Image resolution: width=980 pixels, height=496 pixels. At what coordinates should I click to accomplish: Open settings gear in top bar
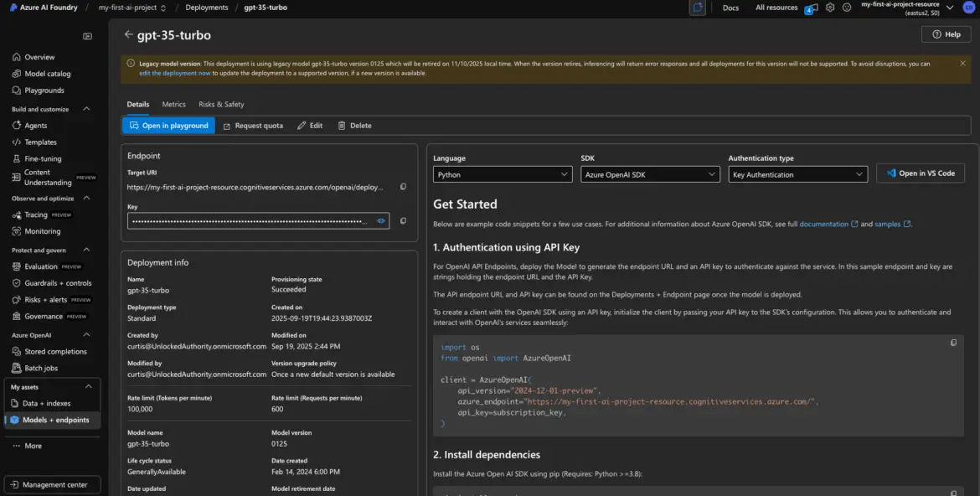click(830, 8)
